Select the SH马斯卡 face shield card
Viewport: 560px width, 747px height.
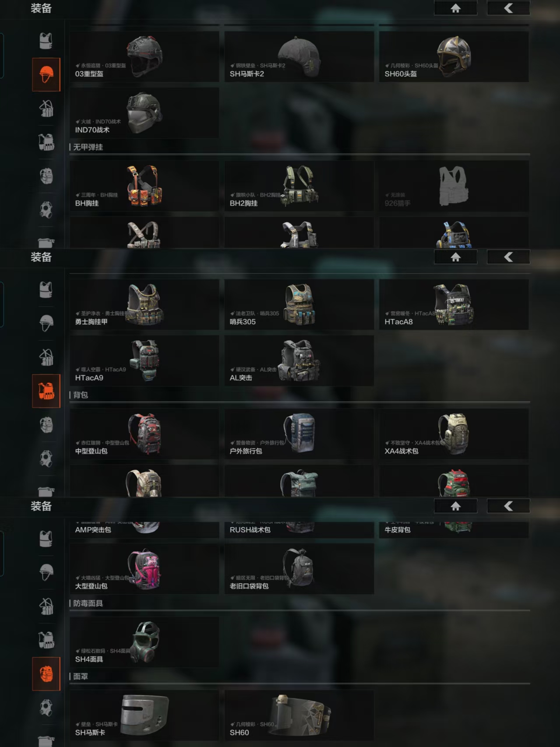click(x=144, y=715)
